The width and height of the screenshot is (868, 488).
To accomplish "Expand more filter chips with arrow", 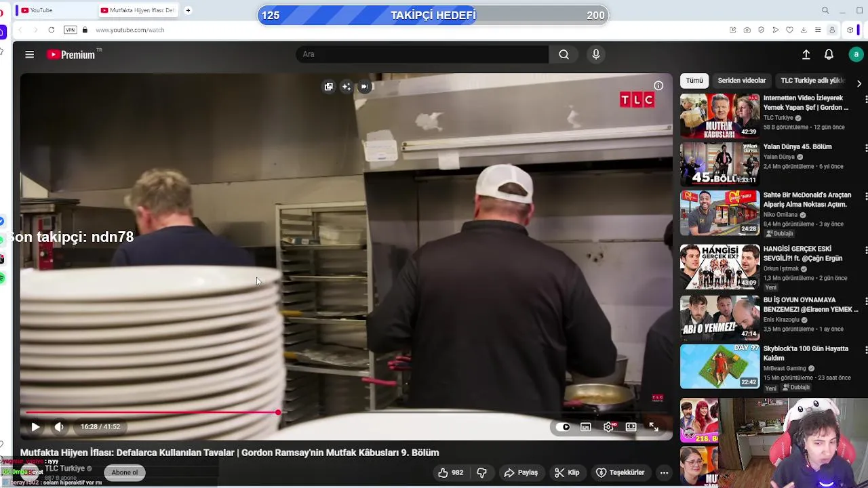I will click(x=859, y=83).
